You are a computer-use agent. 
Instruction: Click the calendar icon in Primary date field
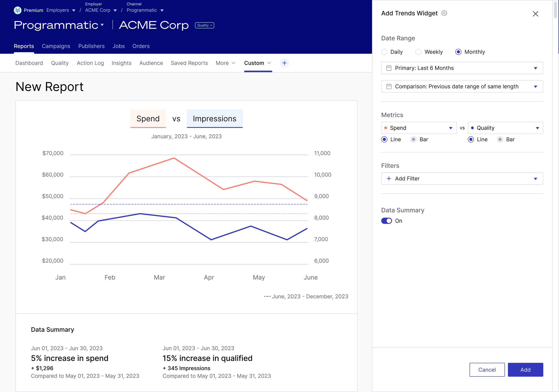point(389,68)
